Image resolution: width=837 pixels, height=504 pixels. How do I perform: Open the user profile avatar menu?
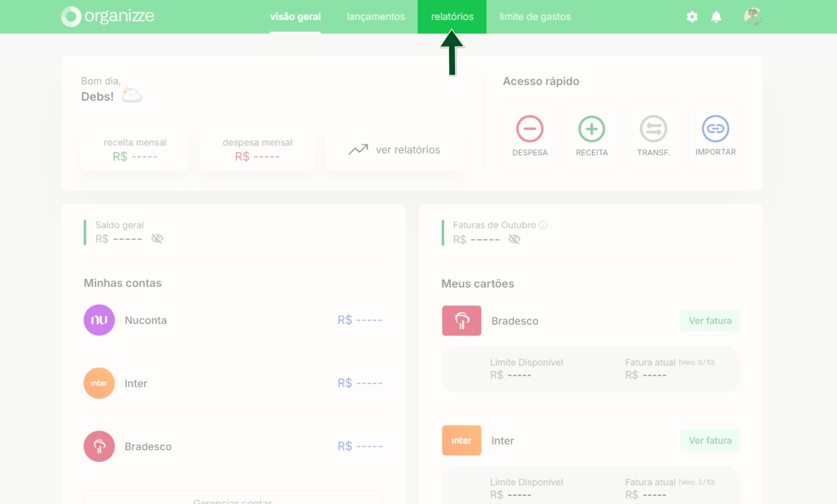click(753, 17)
